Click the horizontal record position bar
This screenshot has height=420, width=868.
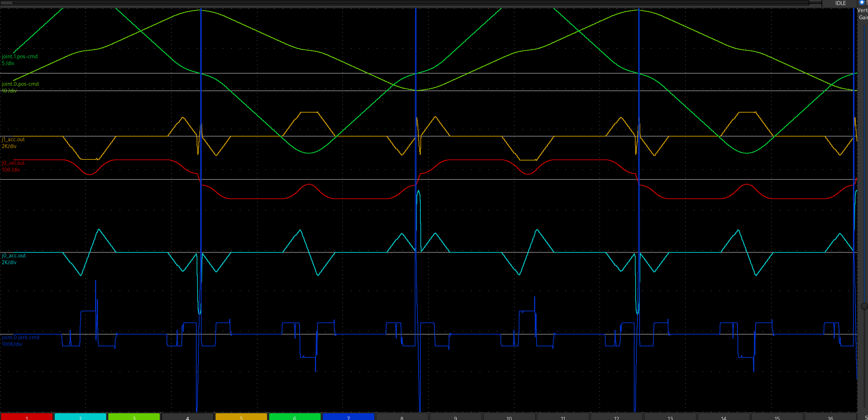[411, 3]
